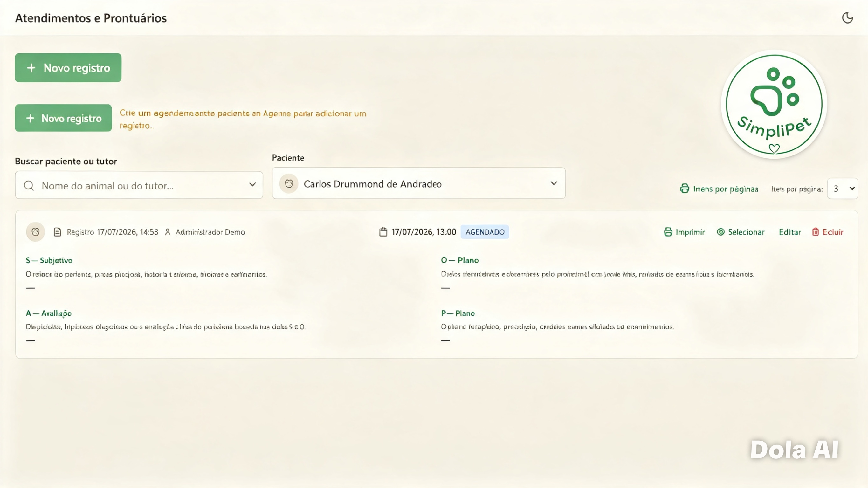Viewport: 868px width, 488px height.
Task: Click the calendar icon beside 17/07/2026, 13:00
Action: pos(383,232)
